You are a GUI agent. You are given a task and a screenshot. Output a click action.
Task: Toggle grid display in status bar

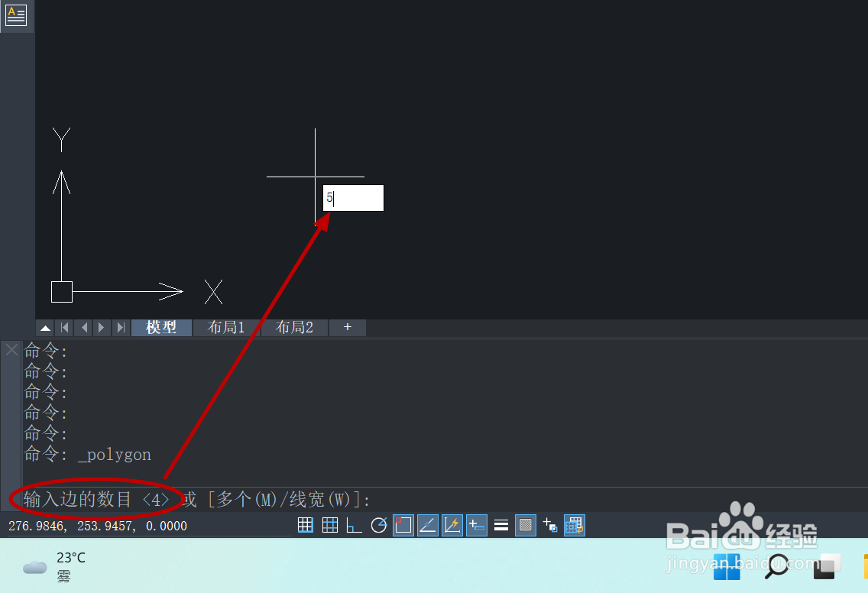coord(330,525)
